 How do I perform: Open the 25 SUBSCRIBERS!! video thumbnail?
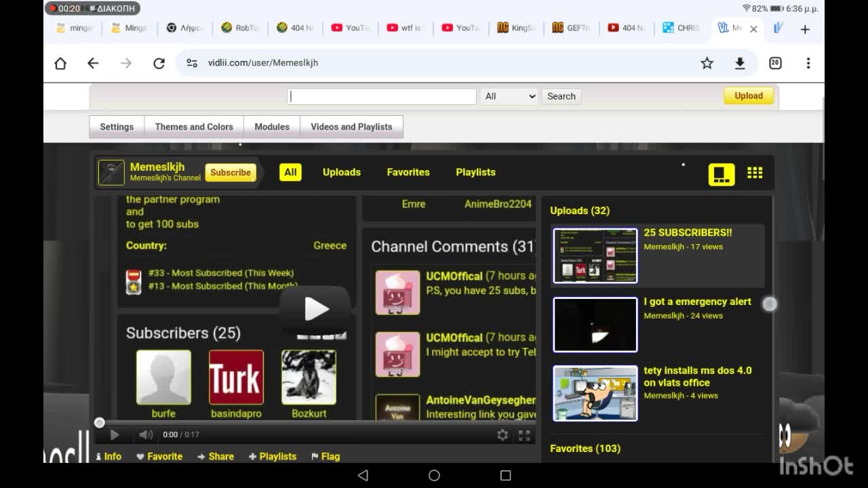pos(595,256)
